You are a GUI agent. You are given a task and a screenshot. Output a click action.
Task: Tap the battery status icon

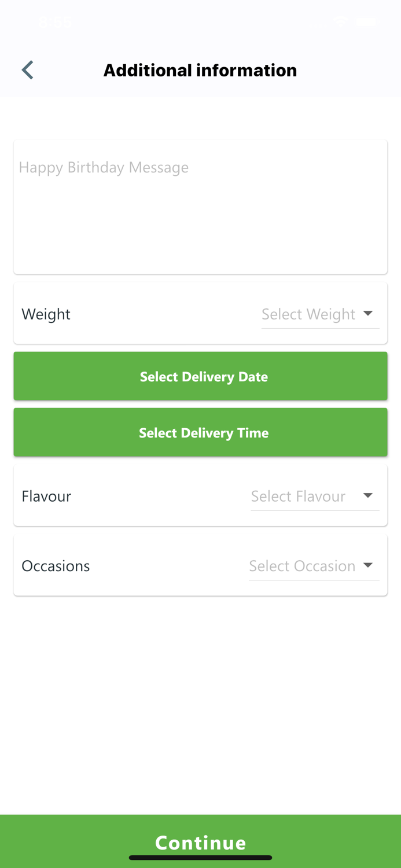tap(366, 22)
